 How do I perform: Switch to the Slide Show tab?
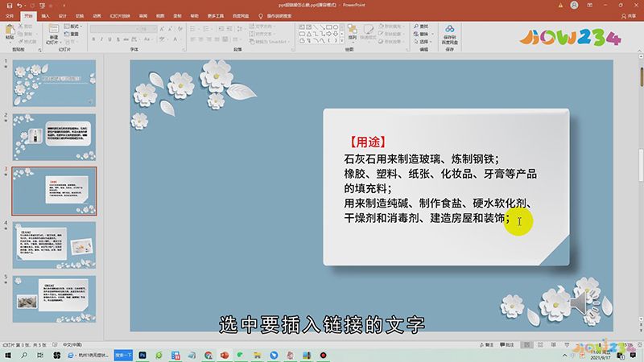pos(120,16)
